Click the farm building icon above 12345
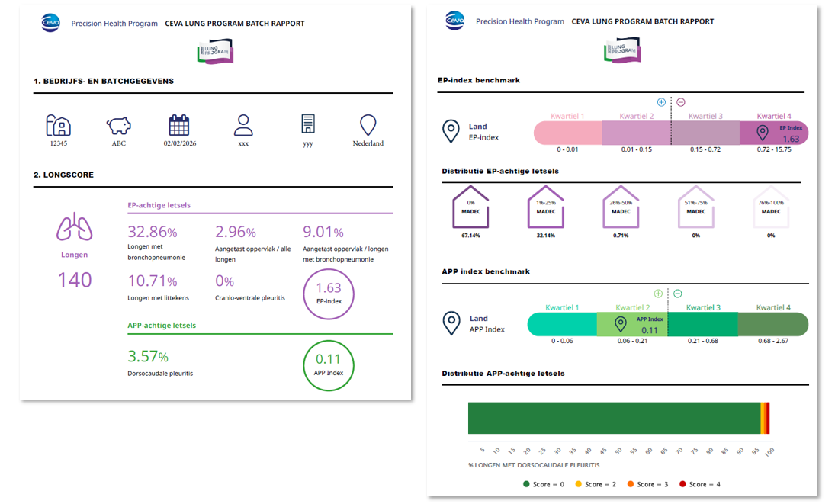Viewport: 835px width, 504px height. [58, 125]
